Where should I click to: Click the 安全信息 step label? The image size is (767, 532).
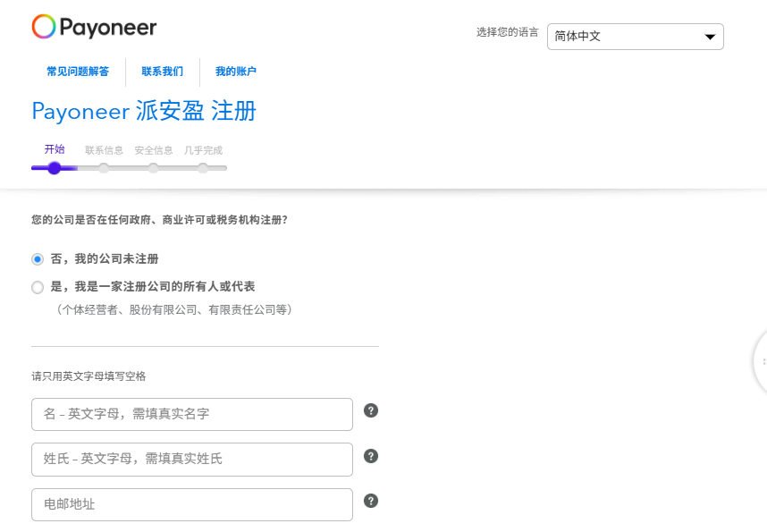point(154,150)
